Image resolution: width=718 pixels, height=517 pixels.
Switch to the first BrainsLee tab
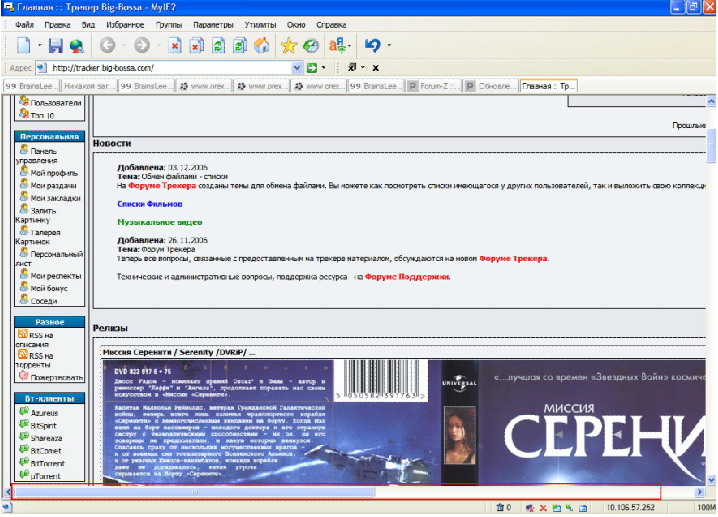(32, 86)
